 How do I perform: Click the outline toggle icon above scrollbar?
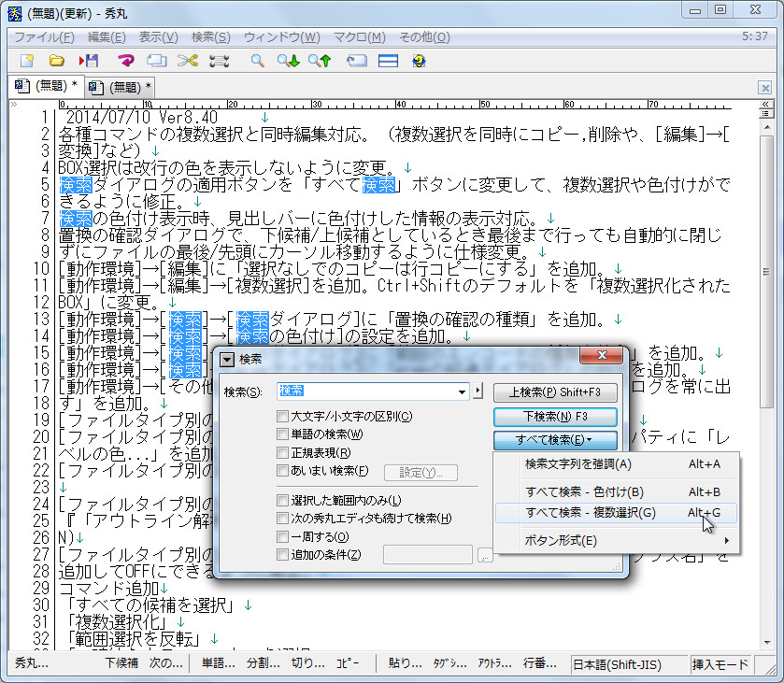point(765,113)
